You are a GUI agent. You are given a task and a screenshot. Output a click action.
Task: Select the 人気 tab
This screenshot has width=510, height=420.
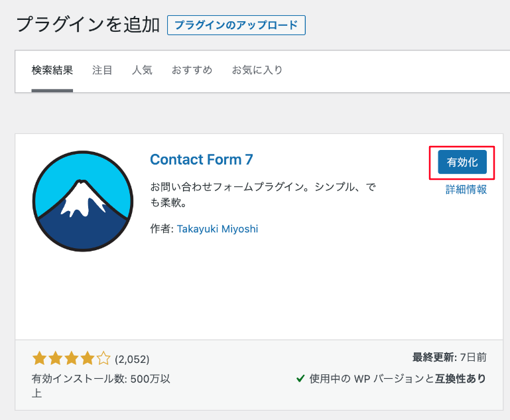click(142, 70)
